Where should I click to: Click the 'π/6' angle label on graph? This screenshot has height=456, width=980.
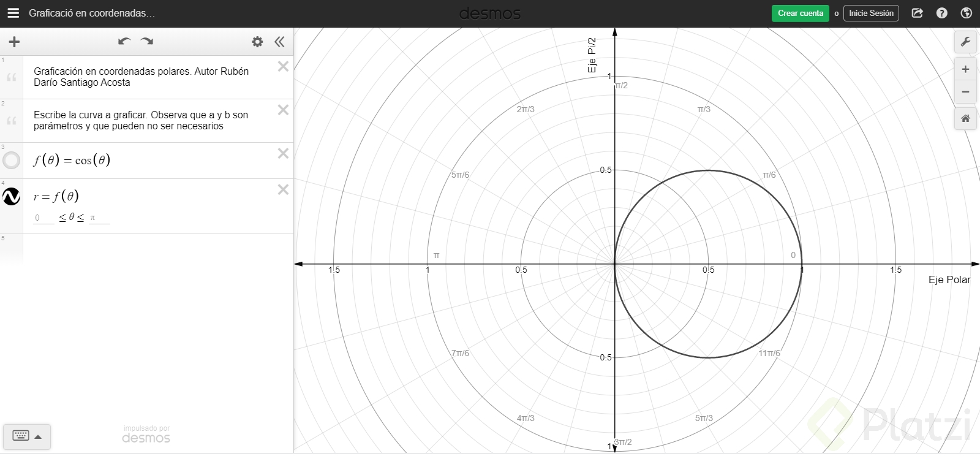769,175
